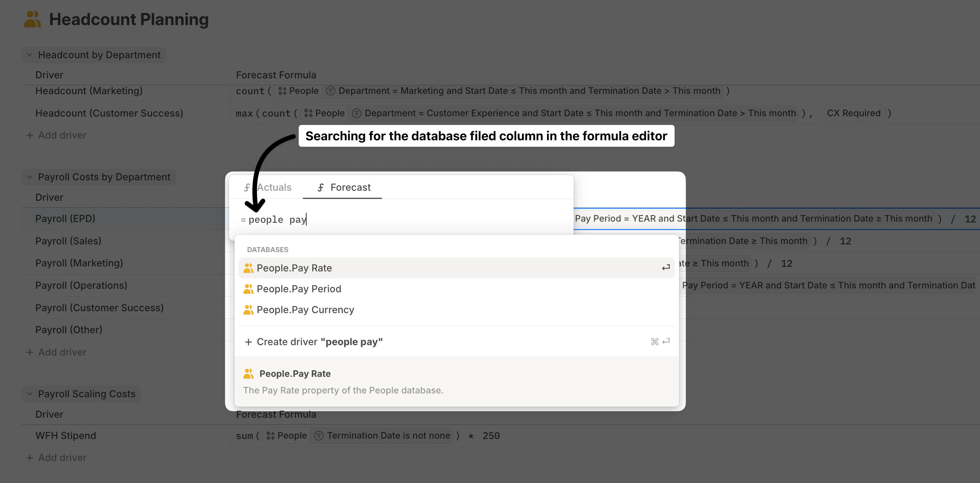Click the Headcount Planning page people icon
980x483 pixels.
(x=32, y=19)
